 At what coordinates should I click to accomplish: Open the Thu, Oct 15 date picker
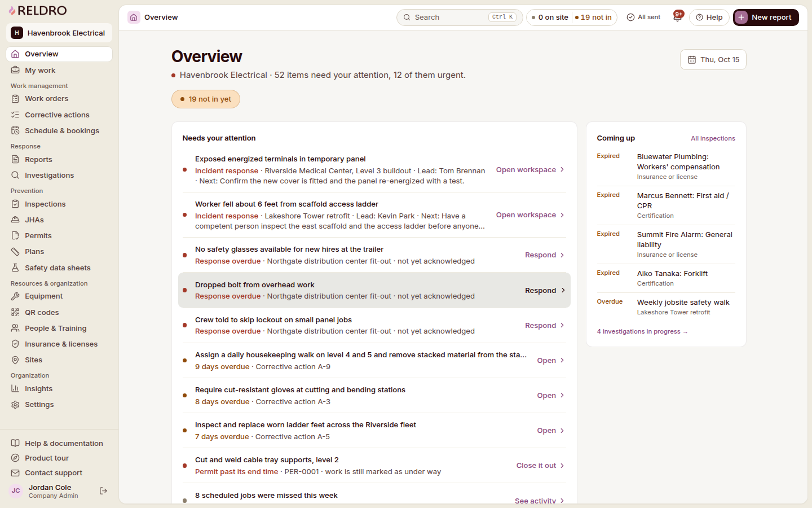click(x=713, y=59)
